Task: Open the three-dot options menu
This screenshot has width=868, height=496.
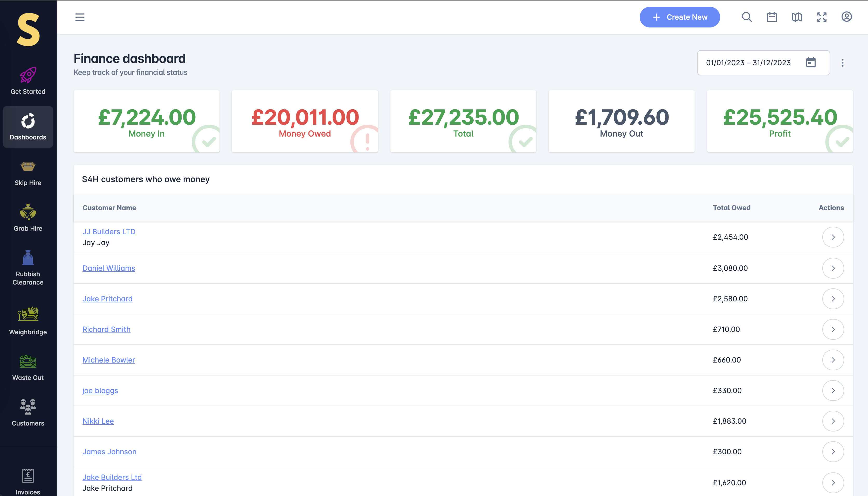Action: pyautogui.click(x=842, y=63)
